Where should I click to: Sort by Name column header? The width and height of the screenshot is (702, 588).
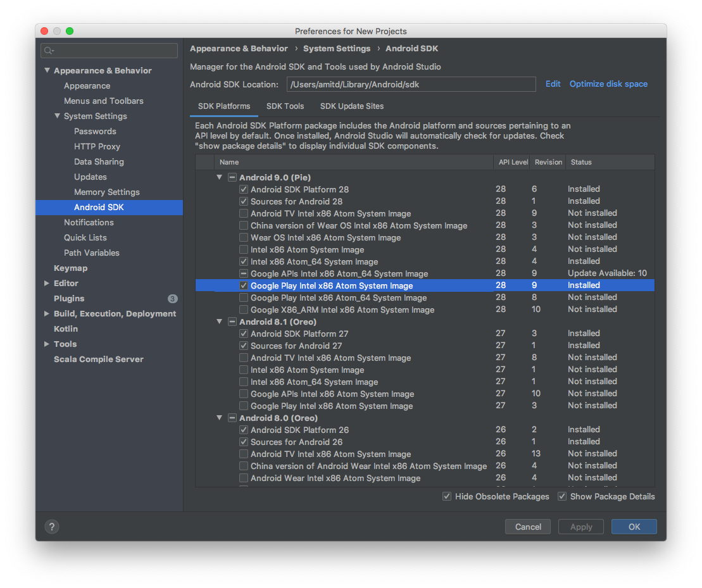(354, 162)
